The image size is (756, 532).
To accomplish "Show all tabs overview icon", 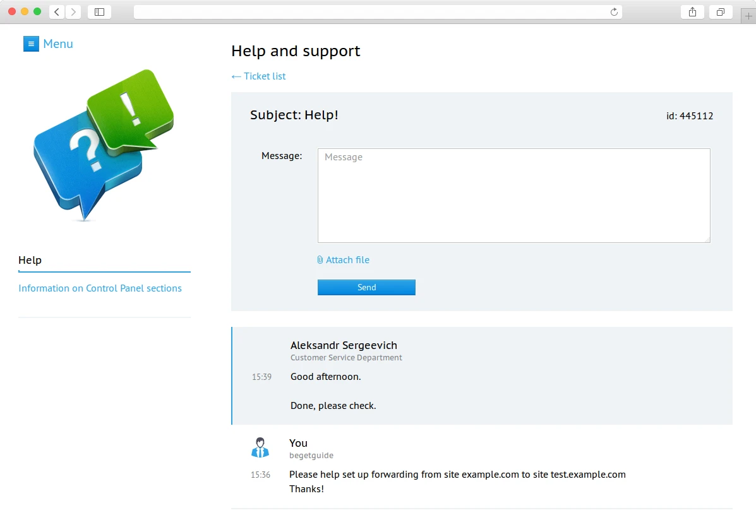I will pos(721,12).
